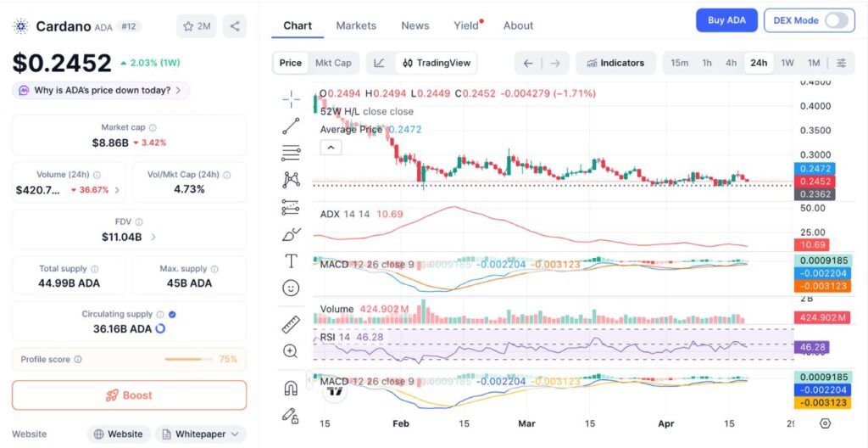Image resolution: width=868 pixels, height=448 pixels.
Task: Collapse the indicator legend chevron
Action: pyautogui.click(x=331, y=147)
